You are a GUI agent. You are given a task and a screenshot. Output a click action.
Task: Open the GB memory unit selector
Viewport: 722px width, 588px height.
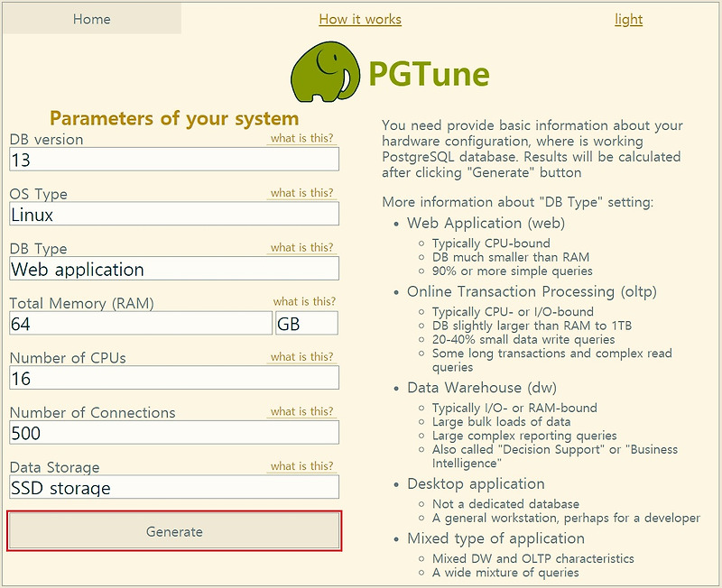tap(307, 323)
